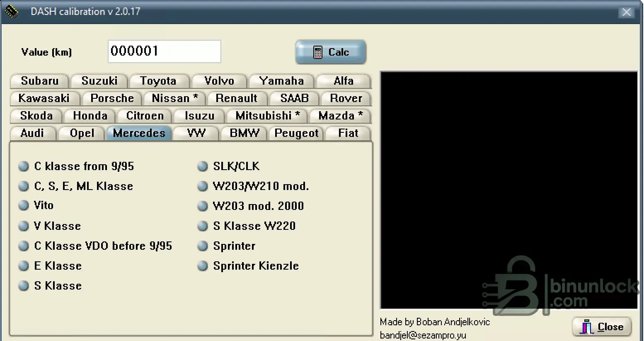Open the Opel tab
The height and width of the screenshot is (341, 644).
point(82,133)
